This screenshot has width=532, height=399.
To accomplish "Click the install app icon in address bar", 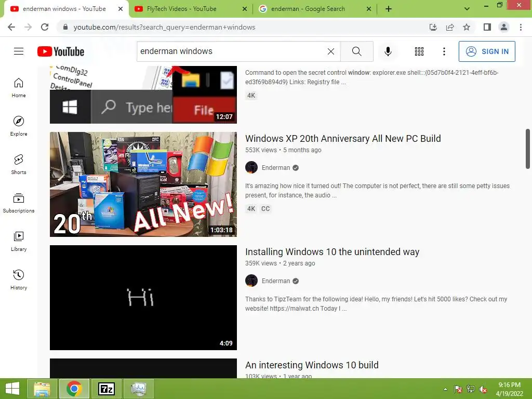I will click(x=433, y=27).
